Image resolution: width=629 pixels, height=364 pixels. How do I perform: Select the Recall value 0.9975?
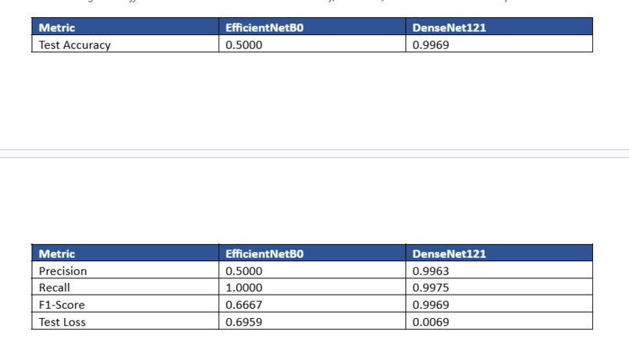pyautogui.click(x=431, y=288)
